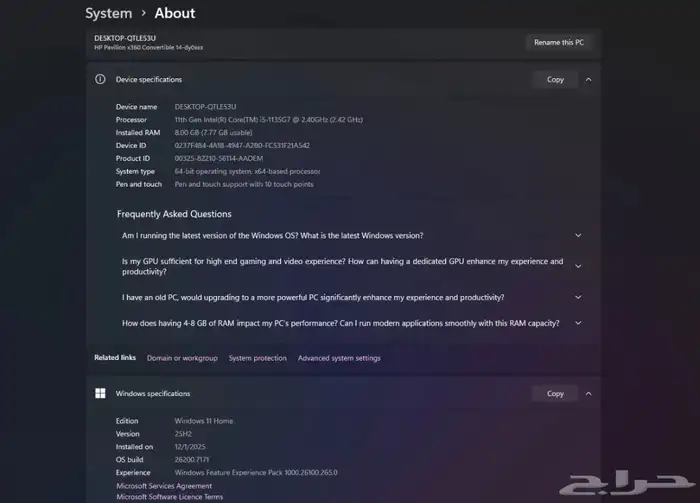The width and height of the screenshot is (700, 503).
Task: Click the Windows specifications header title
Action: tap(153, 393)
